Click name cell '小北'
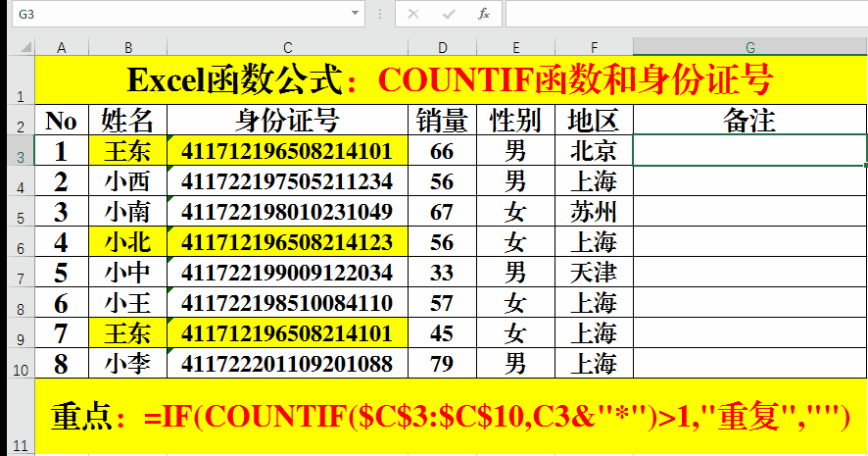 pyautogui.click(x=128, y=241)
